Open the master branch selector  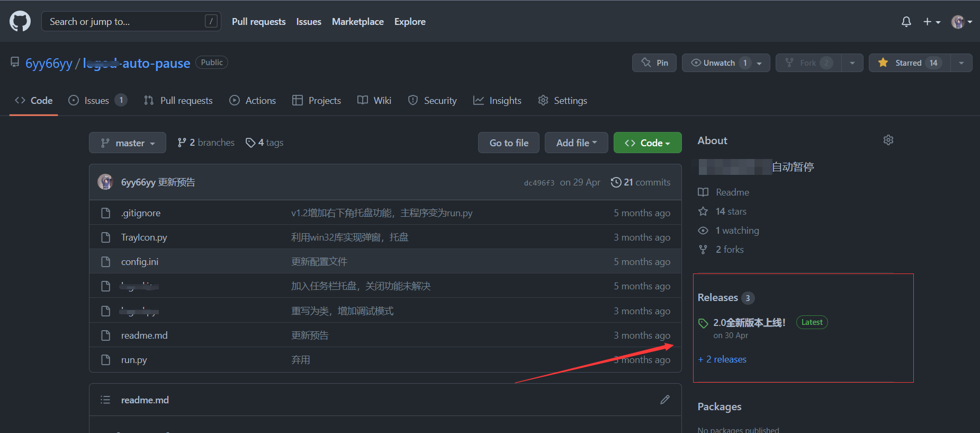(x=128, y=143)
